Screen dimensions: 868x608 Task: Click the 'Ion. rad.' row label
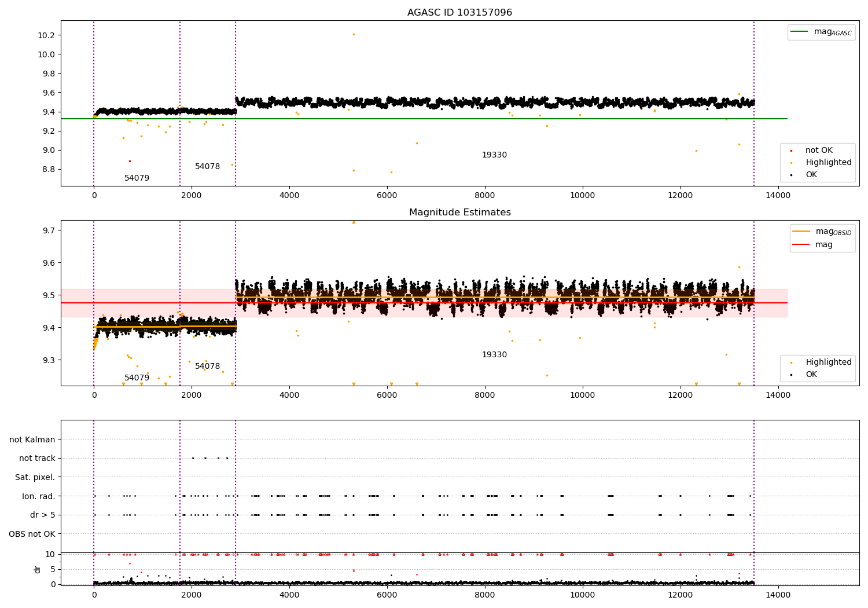pos(39,496)
